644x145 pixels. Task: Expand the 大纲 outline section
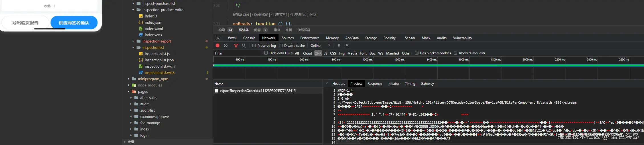(x=125, y=142)
